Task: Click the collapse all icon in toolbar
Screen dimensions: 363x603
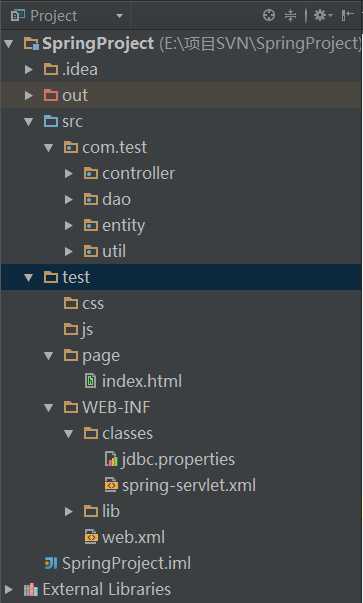Action: pos(290,16)
